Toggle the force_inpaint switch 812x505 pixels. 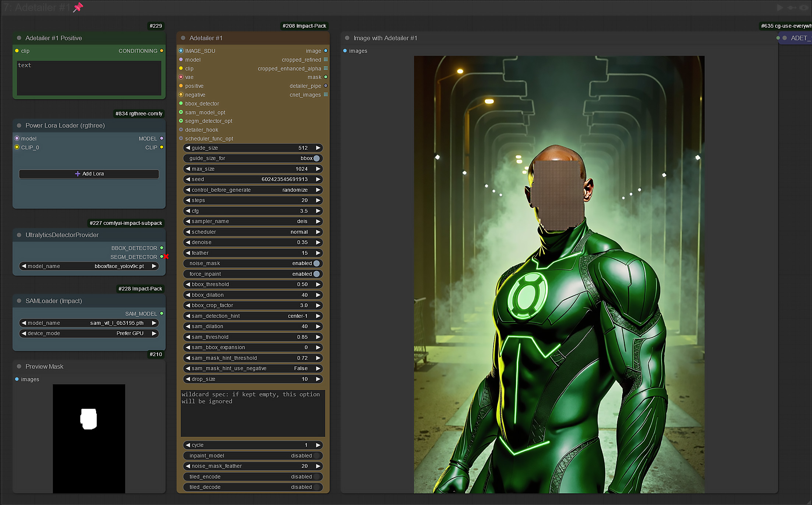point(316,274)
